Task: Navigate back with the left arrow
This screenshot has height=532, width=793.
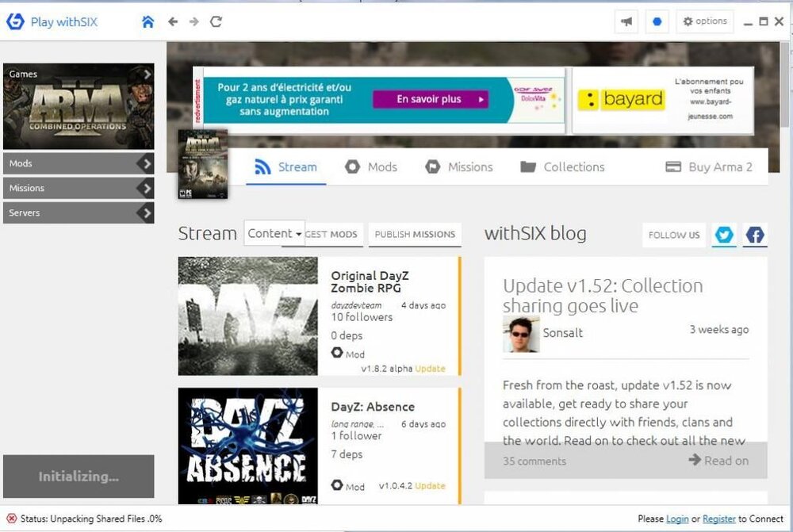Action: (173, 21)
